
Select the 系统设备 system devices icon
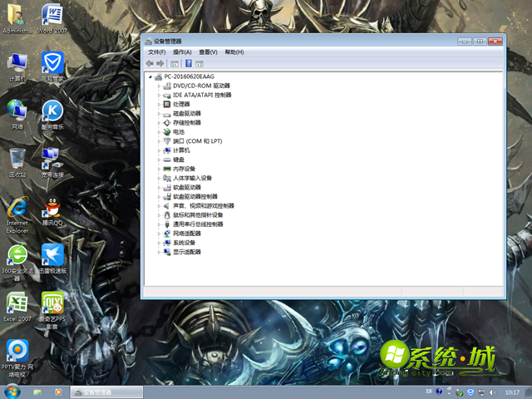pyautogui.click(x=167, y=243)
